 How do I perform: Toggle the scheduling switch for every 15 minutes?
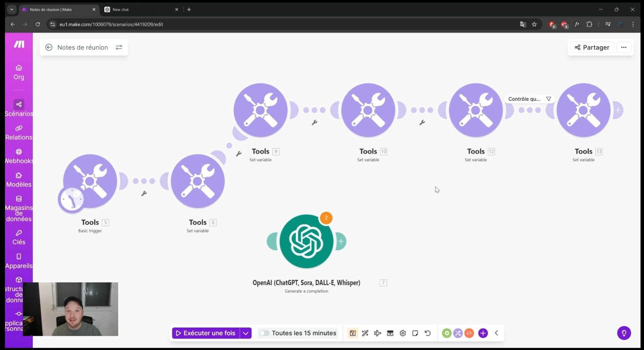264,333
